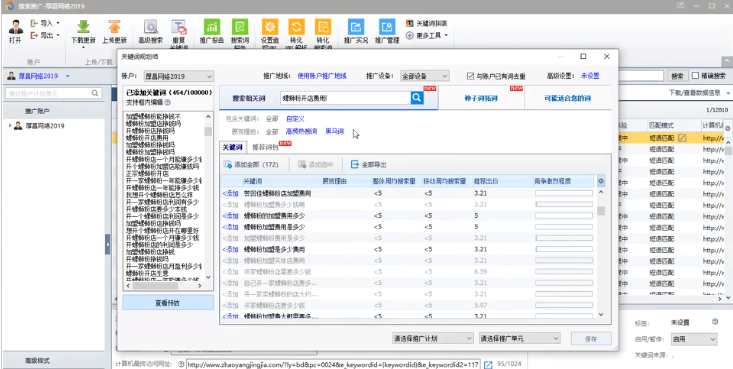Select 正宗螺蛳粉开店 in added keywords list
Viewport: 733px width, 369px height.
pos(147,173)
